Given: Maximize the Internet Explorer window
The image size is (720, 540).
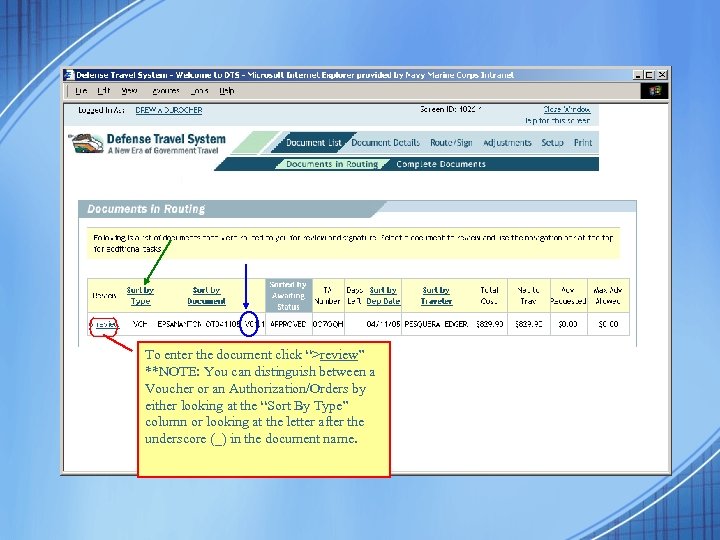Looking at the screenshot, I should tap(649, 75).
